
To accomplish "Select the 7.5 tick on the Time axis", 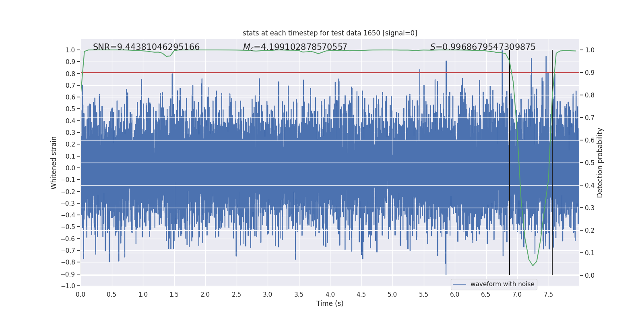I will click(x=548, y=294).
